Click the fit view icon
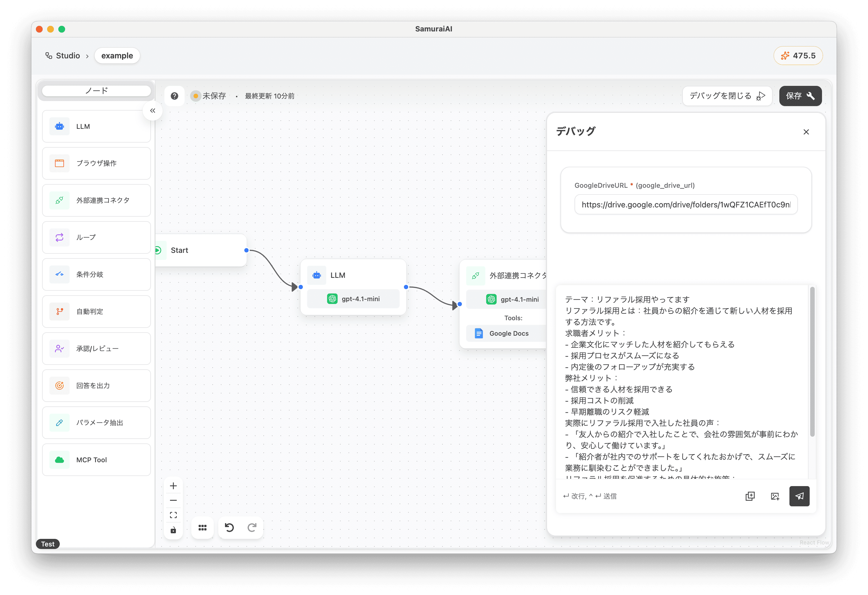 point(173,515)
